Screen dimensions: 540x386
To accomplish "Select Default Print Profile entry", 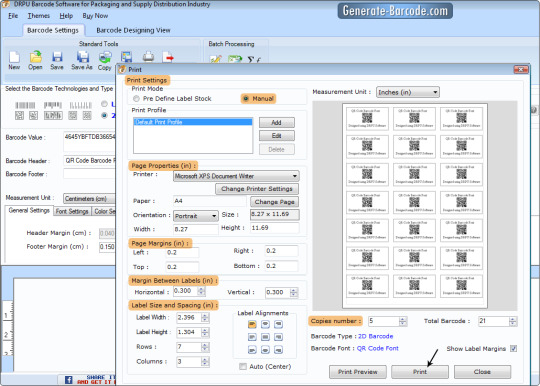I will [x=193, y=122].
